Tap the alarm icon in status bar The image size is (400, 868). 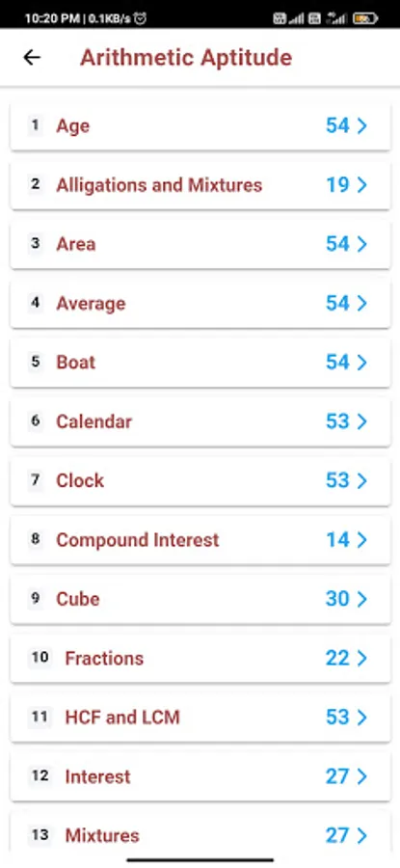(x=141, y=18)
